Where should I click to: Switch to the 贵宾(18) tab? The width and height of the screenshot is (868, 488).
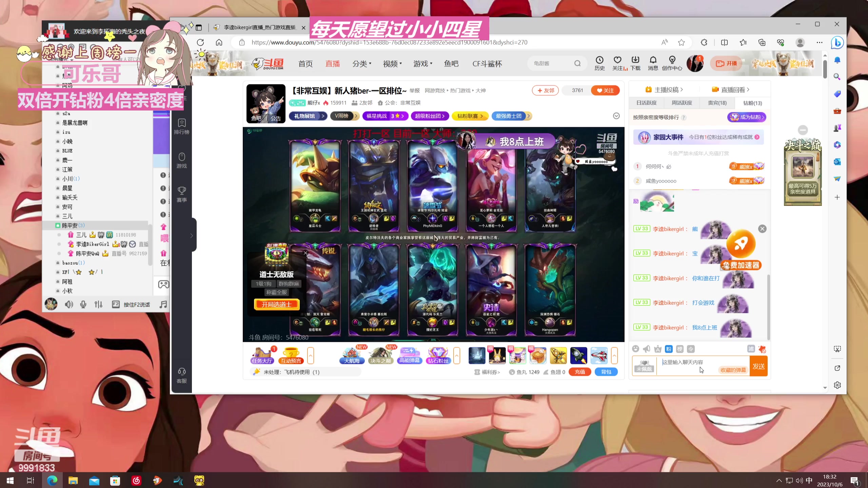tap(717, 103)
